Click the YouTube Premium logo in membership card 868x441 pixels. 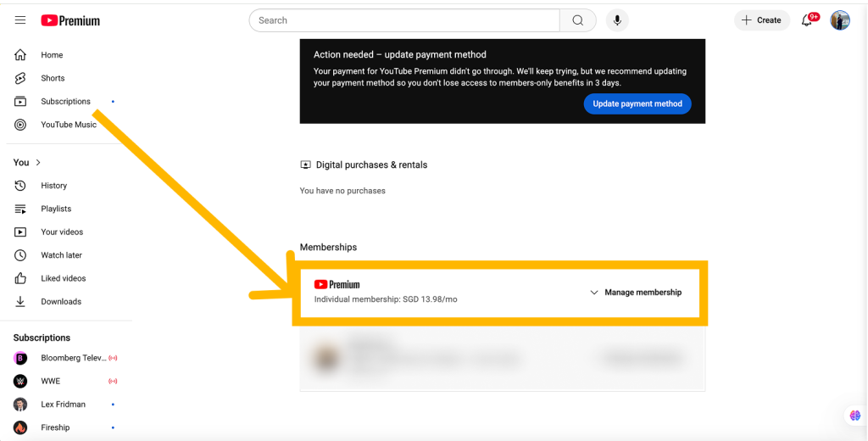[x=337, y=285]
